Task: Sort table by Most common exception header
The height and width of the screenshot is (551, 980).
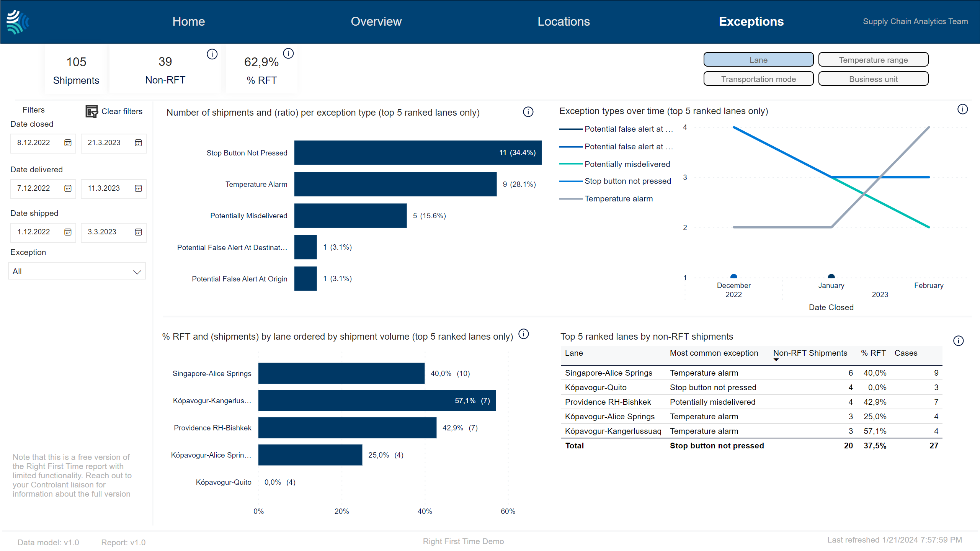Action: pos(714,353)
